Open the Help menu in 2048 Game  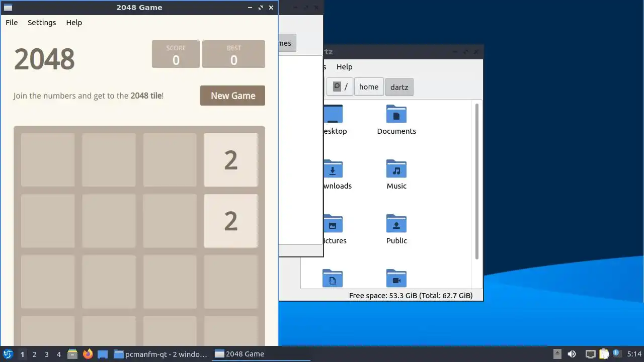(x=74, y=23)
